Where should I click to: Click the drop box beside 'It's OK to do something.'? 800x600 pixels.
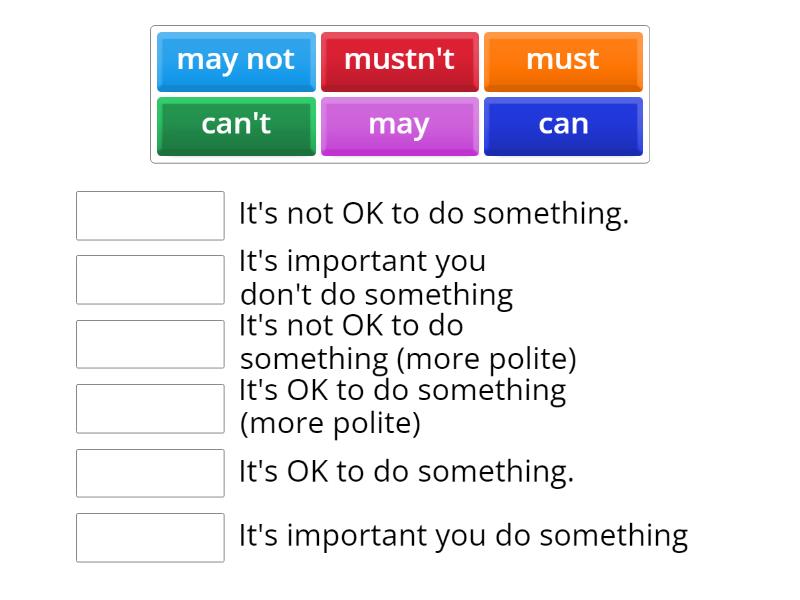click(150, 473)
